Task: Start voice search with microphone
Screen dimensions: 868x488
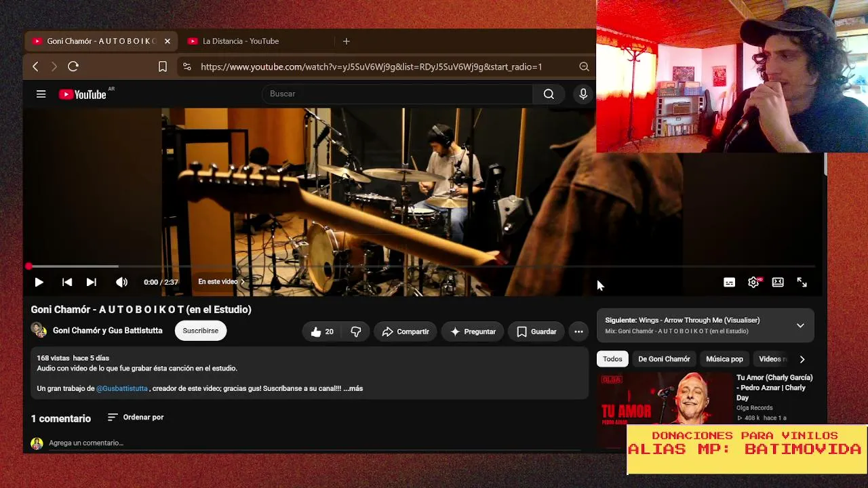Action: pyautogui.click(x=583, y=94)
